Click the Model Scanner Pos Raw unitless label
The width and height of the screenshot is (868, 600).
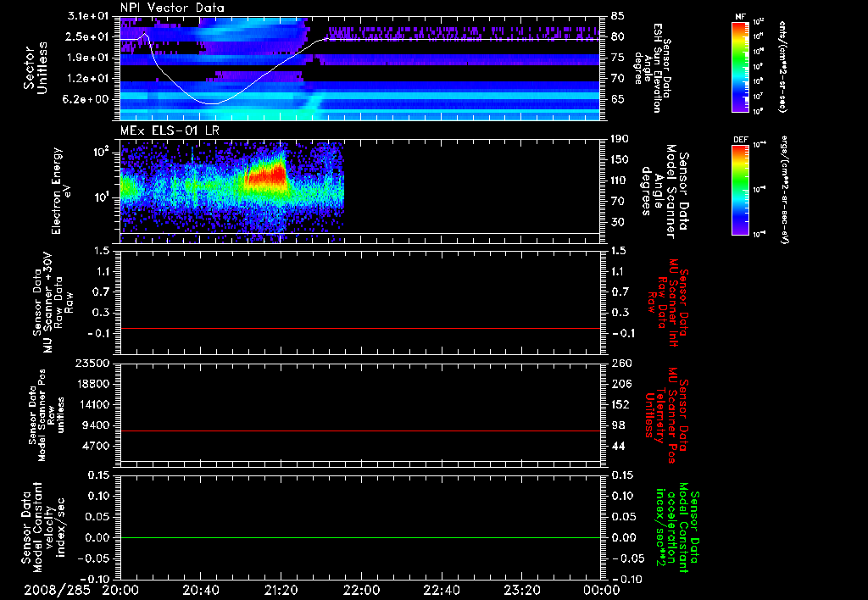click(x=47, y=415)
